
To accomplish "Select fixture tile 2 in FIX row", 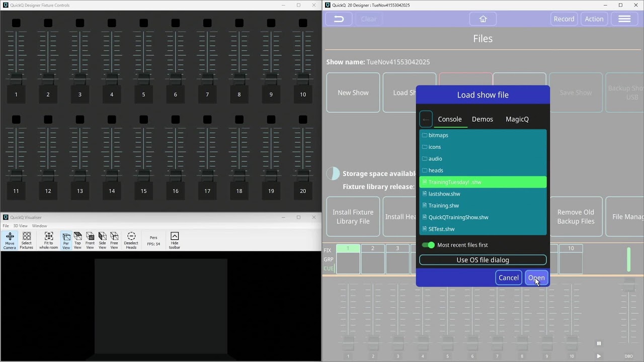I will pos(373,259).
